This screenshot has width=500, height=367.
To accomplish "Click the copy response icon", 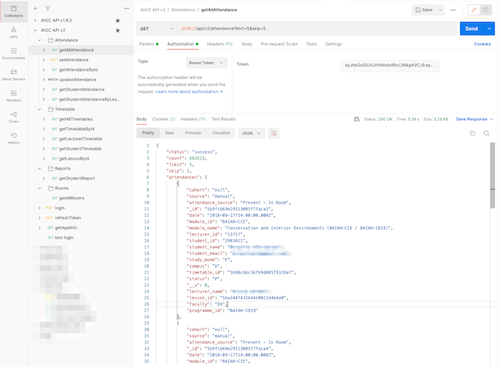I will point(472,133).
